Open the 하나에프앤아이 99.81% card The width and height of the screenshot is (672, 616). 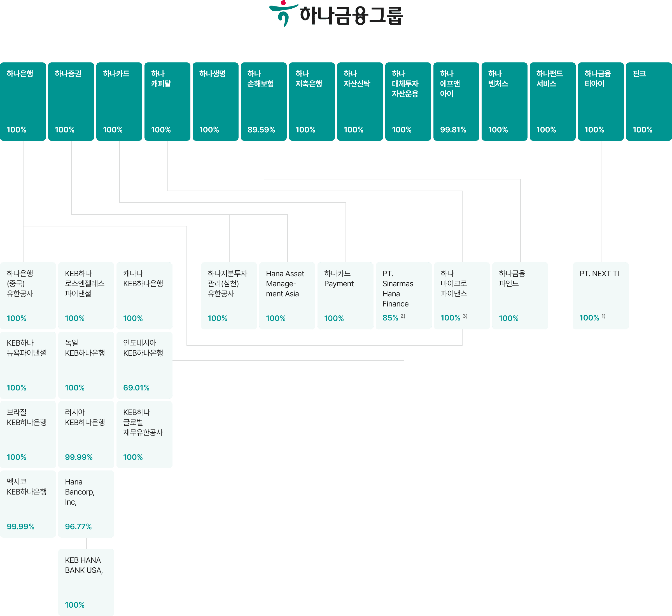[456, 101]
